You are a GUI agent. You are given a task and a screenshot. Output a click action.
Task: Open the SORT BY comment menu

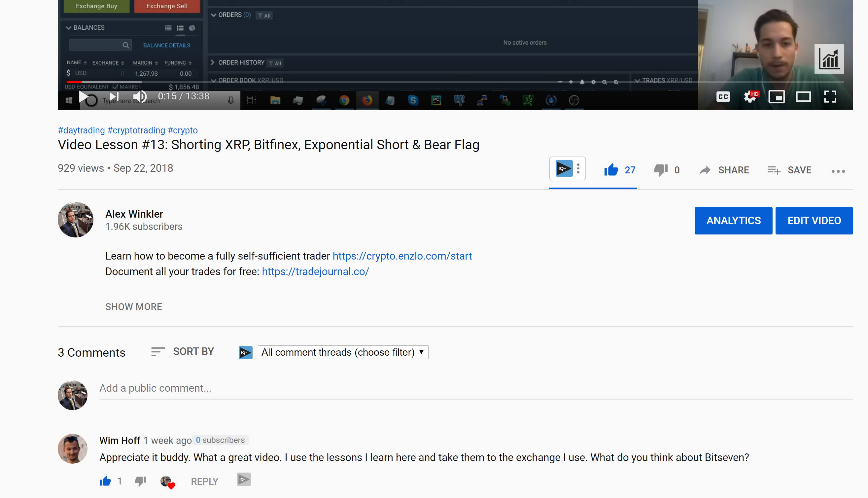tap(182, 352)
